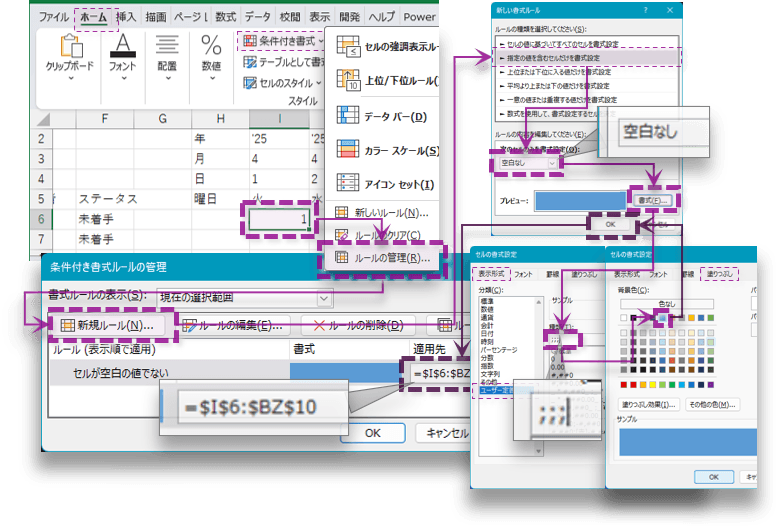
Task: Click キャンセル in the rules manager dialog
Action: click(x=444, y=433)
